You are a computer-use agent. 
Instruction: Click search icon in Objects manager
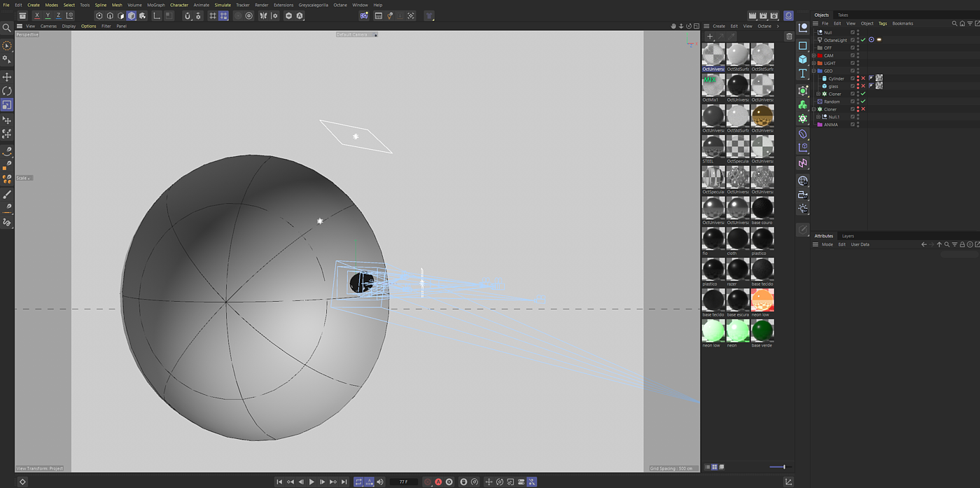point(954,24)
